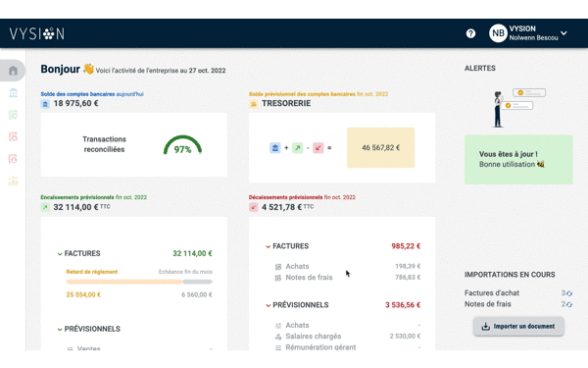Click the Importer un document button
The width and height of the screenshot is (588, 368).
[x=518, y=327]
